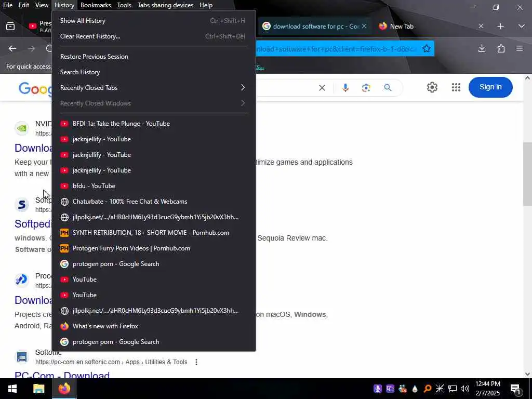This screenshot has width=532, height=399.
Task: Open the Softonic pc-com URL link
Action: [x=111, y=362]
